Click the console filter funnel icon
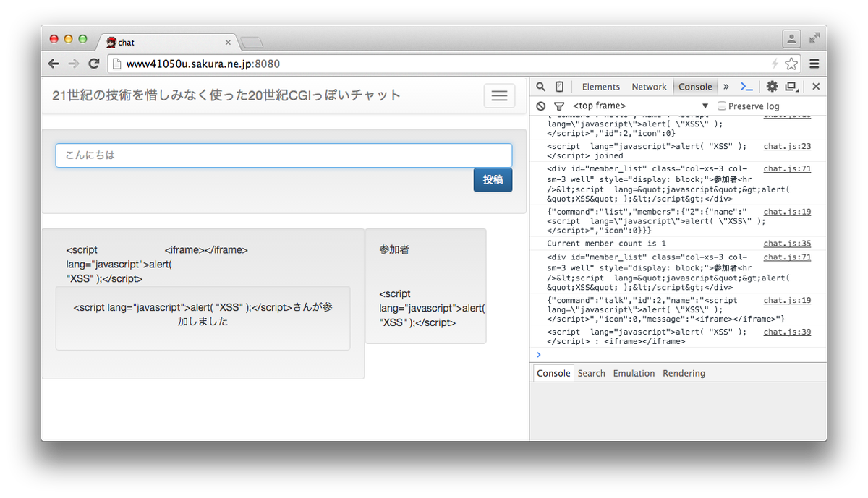Image resolution: width=868 pixels, height=498 pixels. pyautogui.click(x=559, y=106)
